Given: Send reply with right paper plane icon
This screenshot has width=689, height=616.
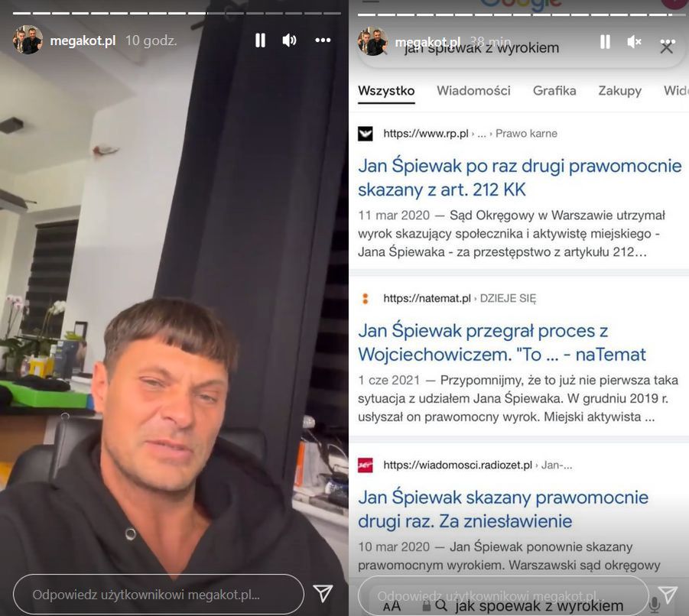Looking at the screenshot, I should tap(668, 595).
